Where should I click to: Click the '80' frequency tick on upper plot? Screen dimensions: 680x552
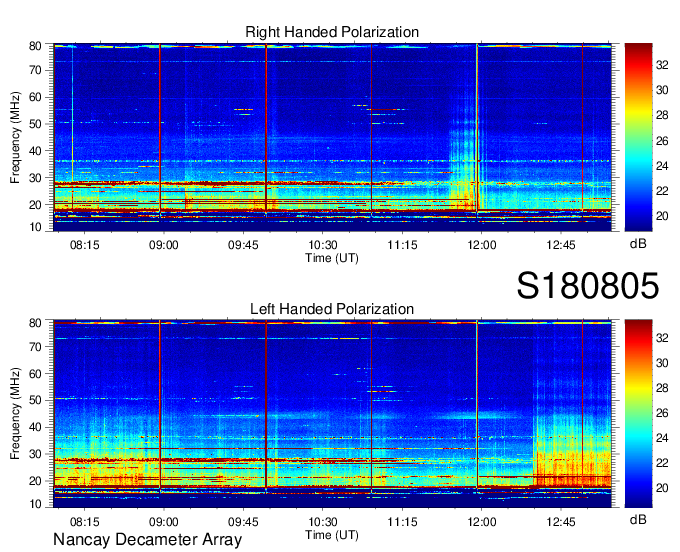(35, 46)
